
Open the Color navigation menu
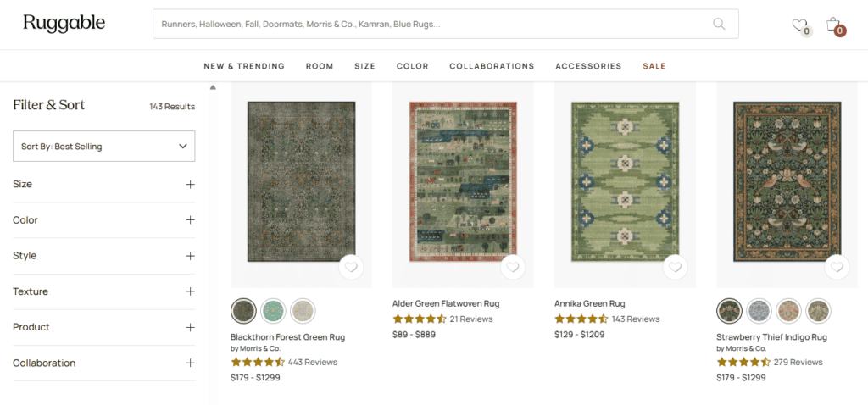(413, 66)
